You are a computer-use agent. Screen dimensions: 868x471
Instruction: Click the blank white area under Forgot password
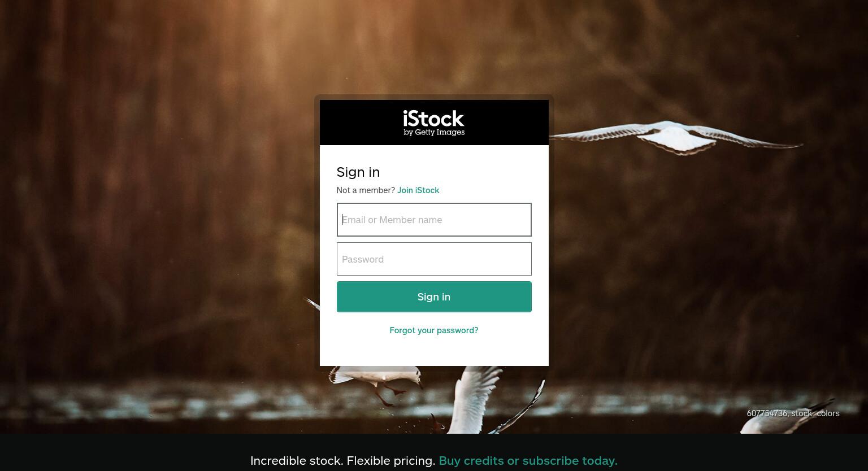tap(434, 351)
